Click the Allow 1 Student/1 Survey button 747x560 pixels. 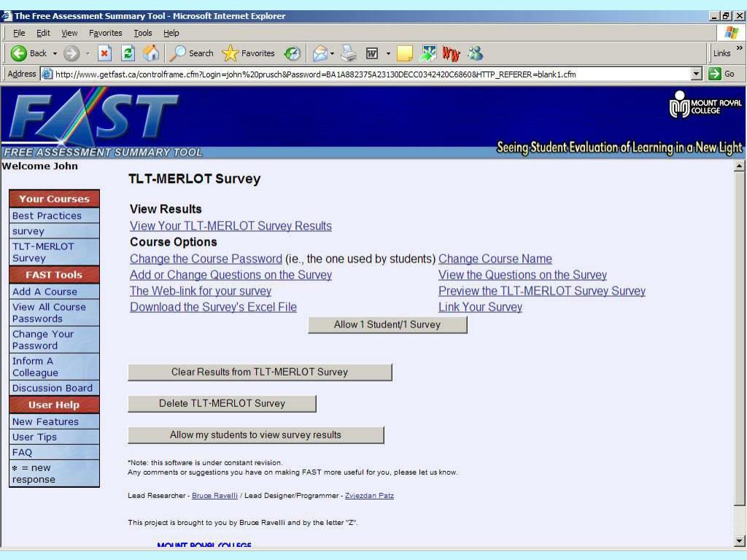[387, 324]
